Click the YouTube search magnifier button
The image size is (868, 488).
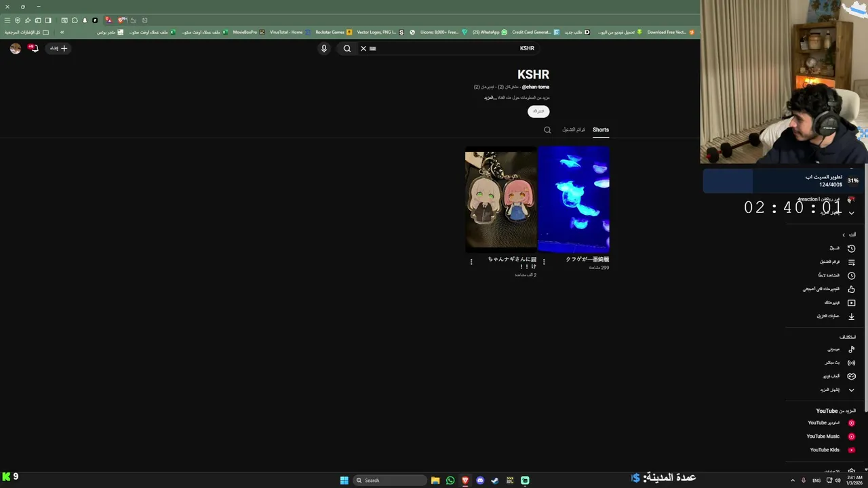(x=347, y=48)
